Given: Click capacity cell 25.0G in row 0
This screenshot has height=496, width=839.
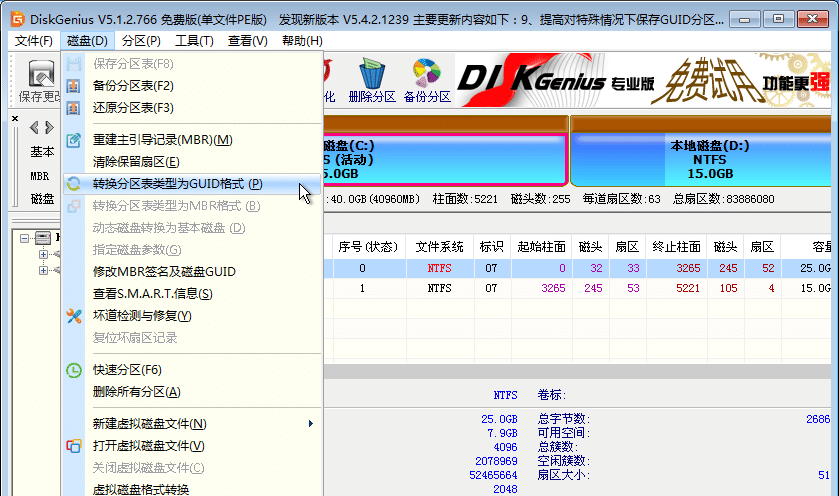Looking at the screenshot, I should pyautogui.click(x=815, y=269).
